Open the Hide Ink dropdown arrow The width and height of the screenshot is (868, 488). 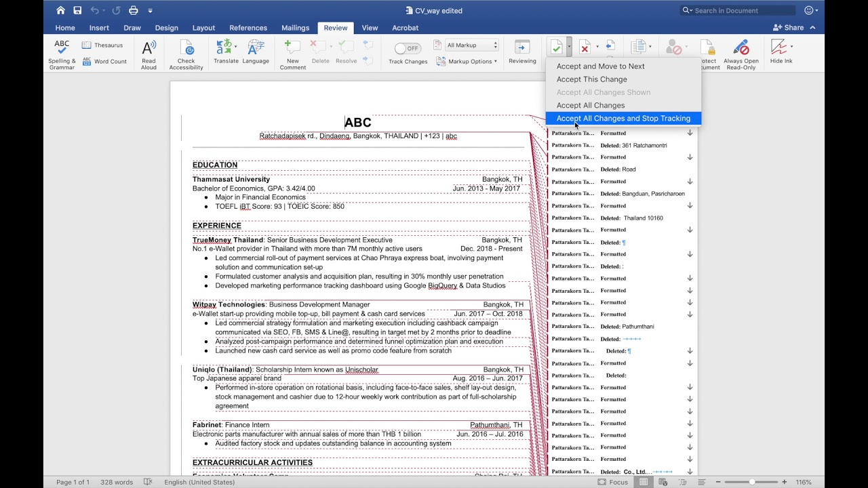click(x=791, y=46)
